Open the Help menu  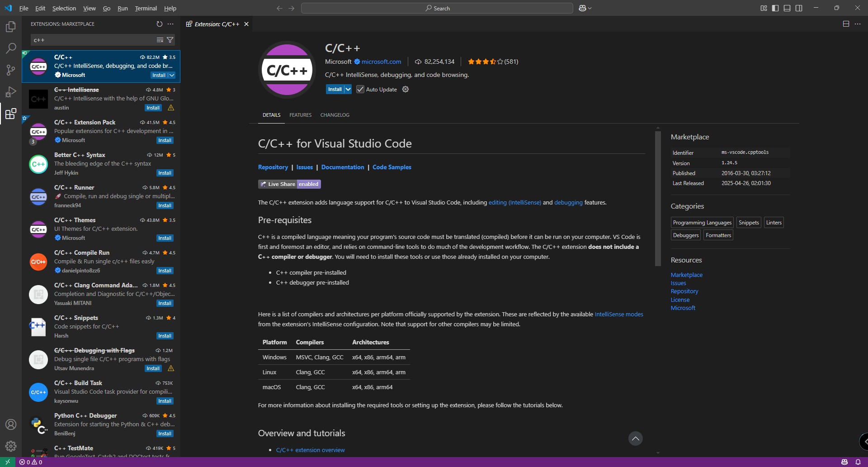(x=170, y=8)
